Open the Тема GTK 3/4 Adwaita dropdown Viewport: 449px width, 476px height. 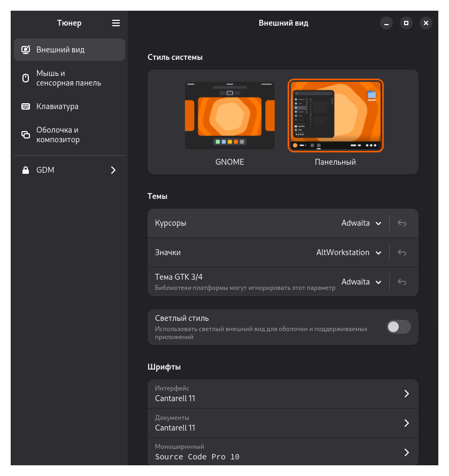[361, 282]
